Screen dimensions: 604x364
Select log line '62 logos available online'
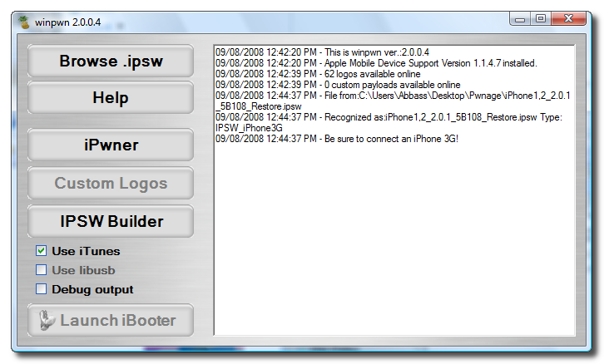click(318, 73)
